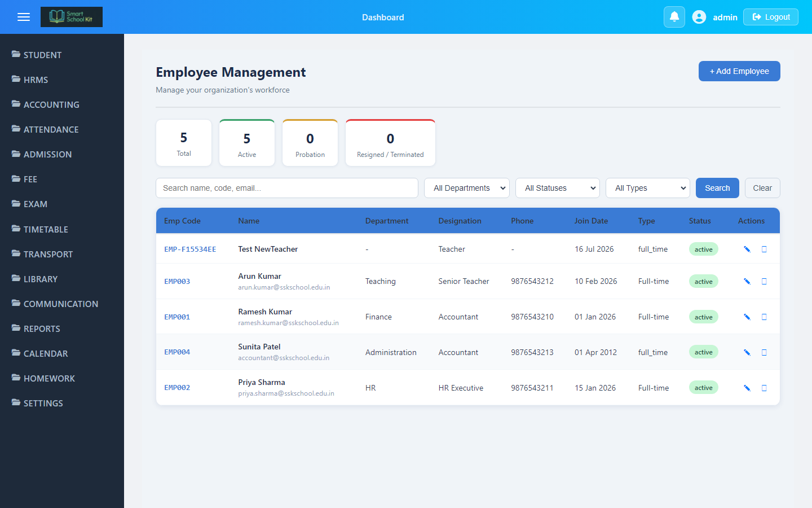Click the folder icon beside ACCOUNTING
Image resolution: width=812 pixels, height=508 pixels.
[16, 104]
